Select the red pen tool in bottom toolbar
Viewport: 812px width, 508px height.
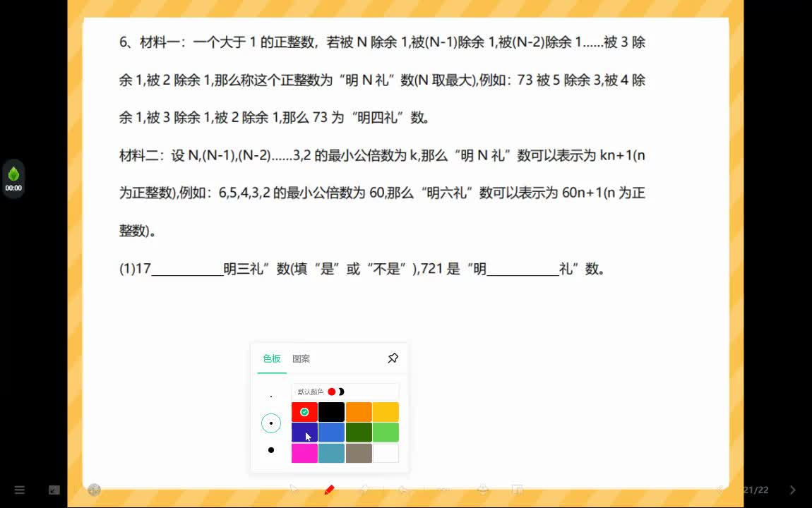329,490
